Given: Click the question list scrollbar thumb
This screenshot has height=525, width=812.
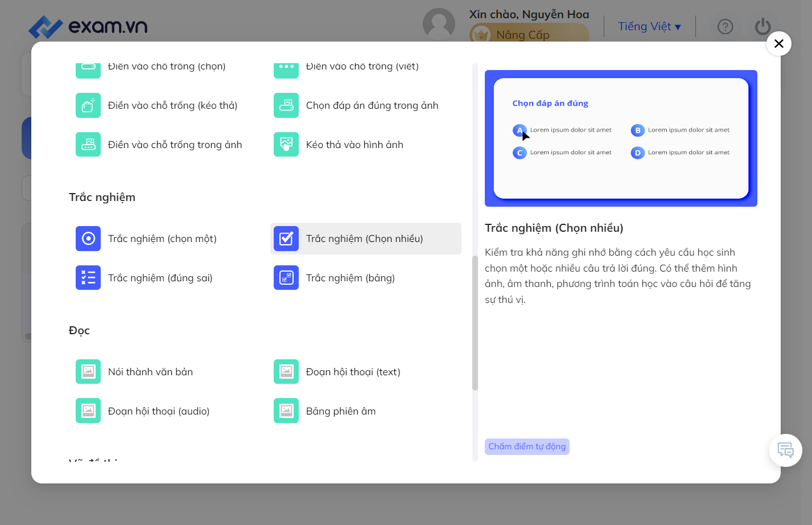Looking at the screenshot, I should (475, 323).
